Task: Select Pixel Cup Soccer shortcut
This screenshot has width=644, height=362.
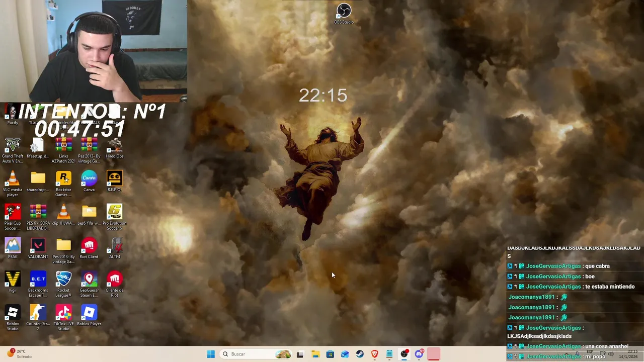Action: [13, 218]
